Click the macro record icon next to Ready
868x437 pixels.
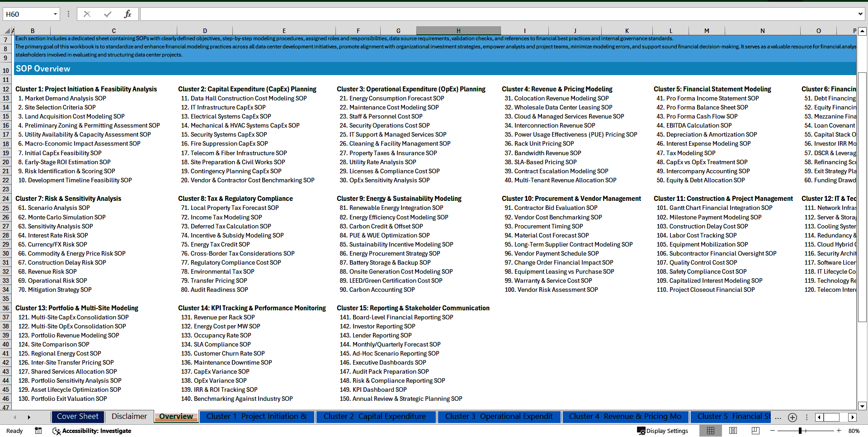coord(38,431)
